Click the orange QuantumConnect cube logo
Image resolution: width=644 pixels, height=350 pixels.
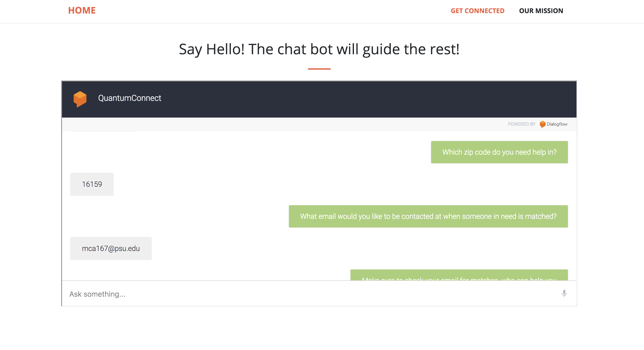coord(80,99)
